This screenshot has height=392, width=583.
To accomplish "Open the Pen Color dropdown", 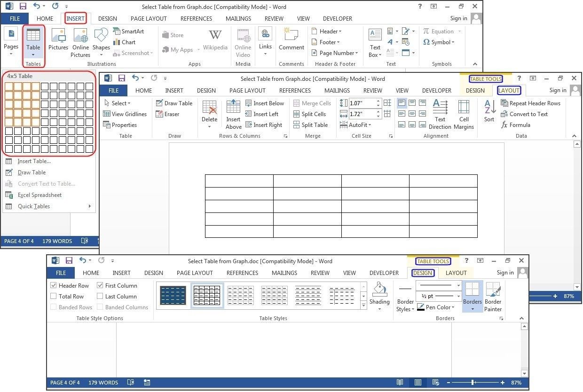I will (437, 307).
